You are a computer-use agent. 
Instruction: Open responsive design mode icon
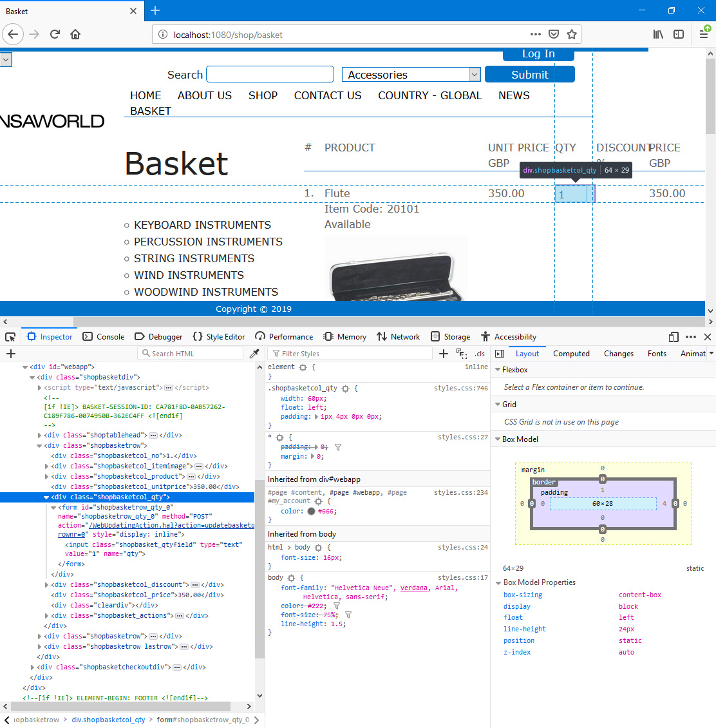coord(674,337)
